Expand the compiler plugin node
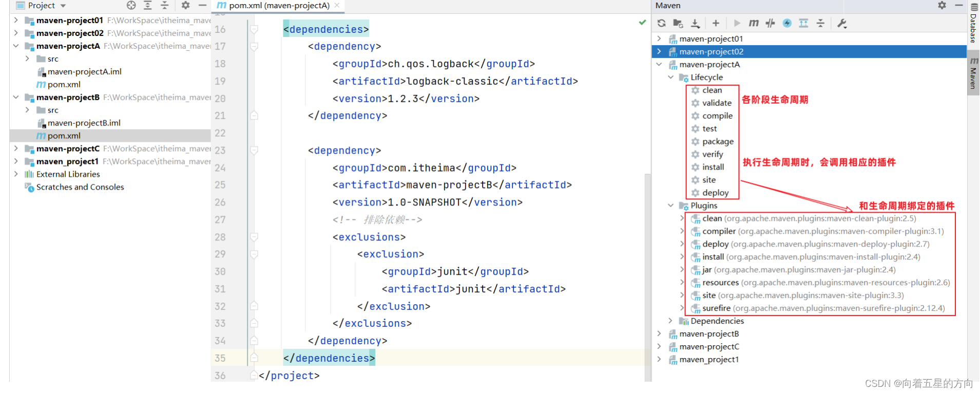The height and width of the screenshot is (393, 980). (x=682, y=231)
